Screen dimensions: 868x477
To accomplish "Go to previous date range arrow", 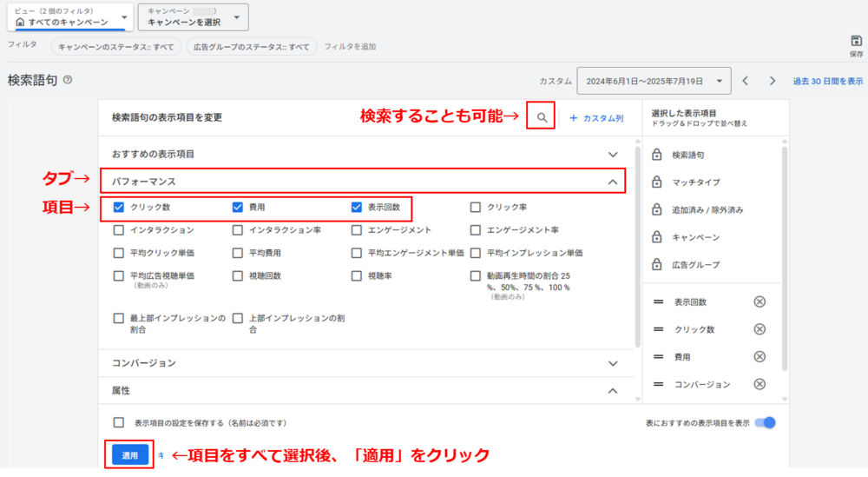I will [x=745, y=81].
